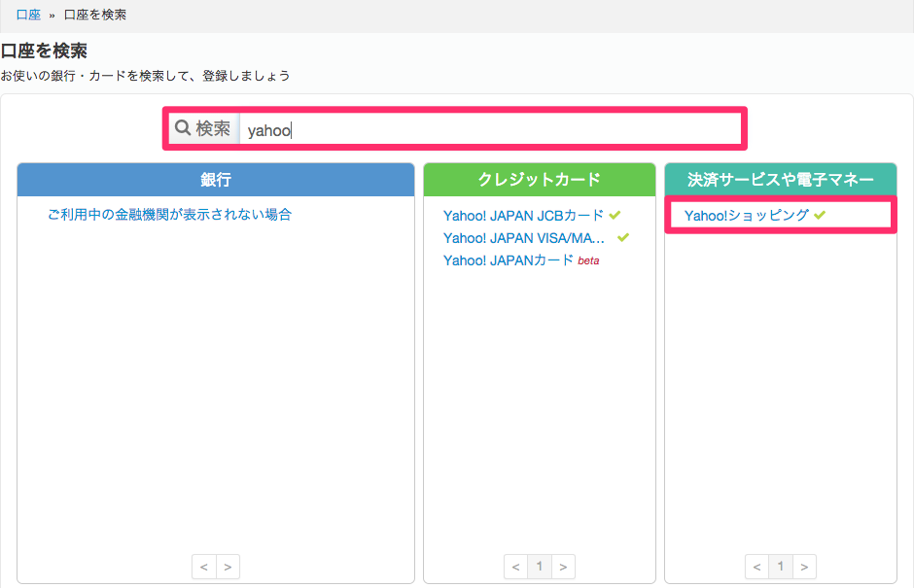Viewport: 914px width, 588px height.
Task: Select Yahoo!ショッピング service
Action: [x=747, y=216]
